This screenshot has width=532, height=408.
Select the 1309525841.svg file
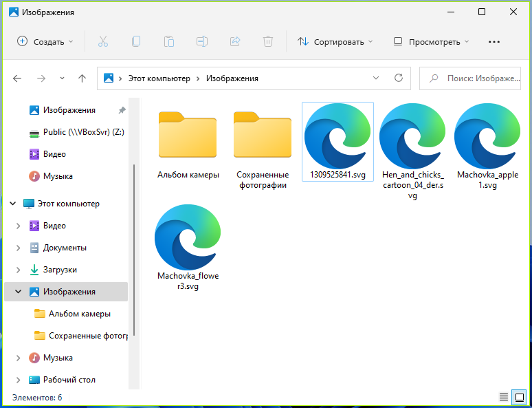click(x=337, y=142)
